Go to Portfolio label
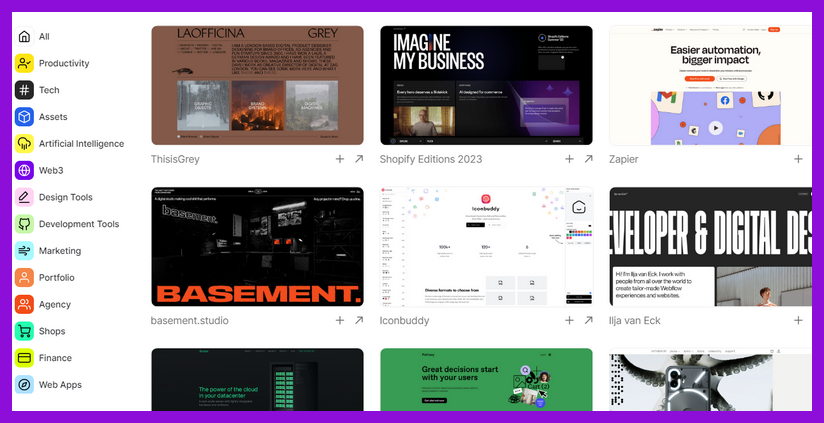 57,277
